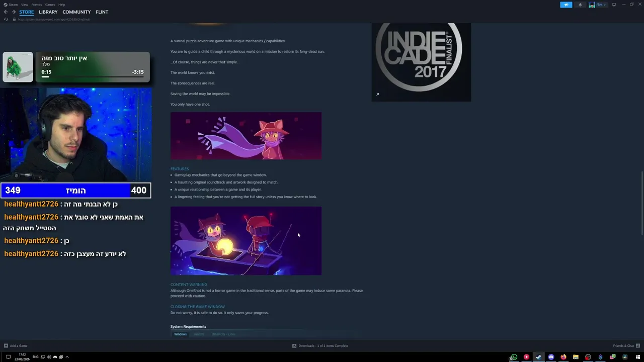Click 'You only have one shot.' text

(x=190, y=104)
